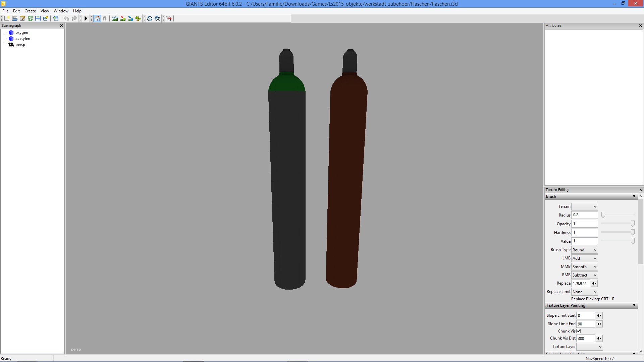644x362 pixels.
Task: Click the Replace value stepper arrows
Action: point(594,283)
